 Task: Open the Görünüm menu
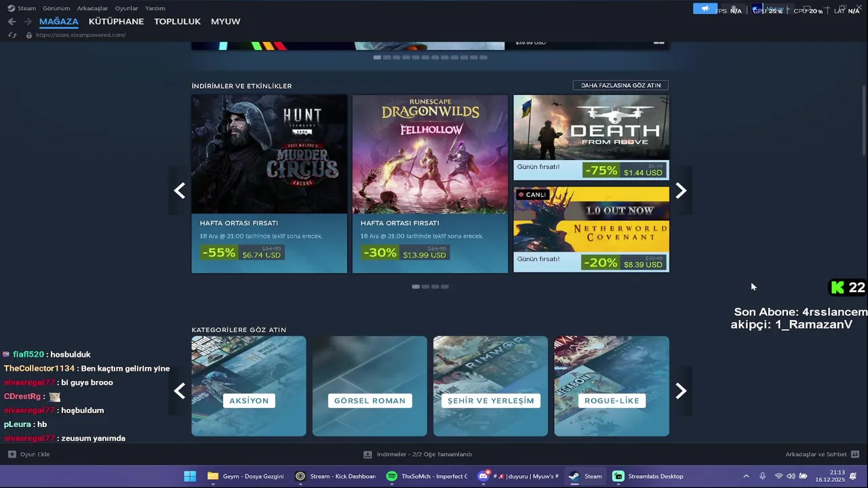tap(56, 8)
